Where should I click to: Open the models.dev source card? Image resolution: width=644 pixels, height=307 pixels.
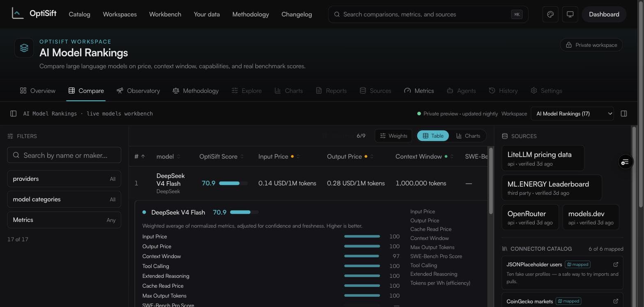pos(591,217)
